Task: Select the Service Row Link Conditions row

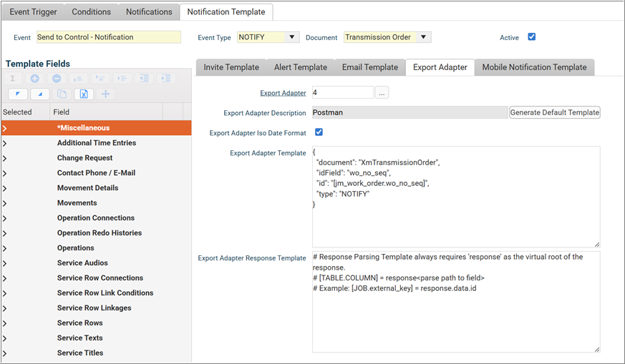Action: tap(97, 293)
